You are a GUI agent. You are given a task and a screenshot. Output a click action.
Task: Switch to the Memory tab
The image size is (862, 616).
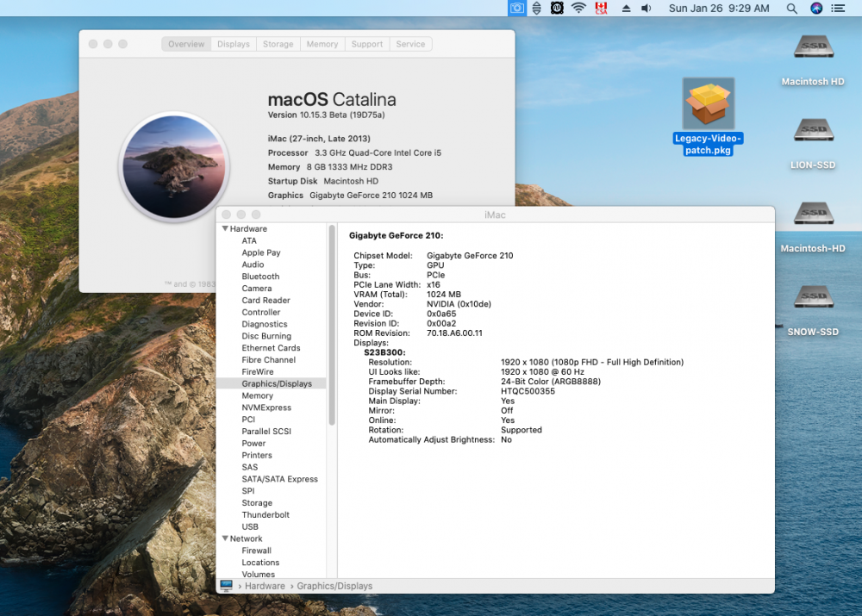point(322,44)
